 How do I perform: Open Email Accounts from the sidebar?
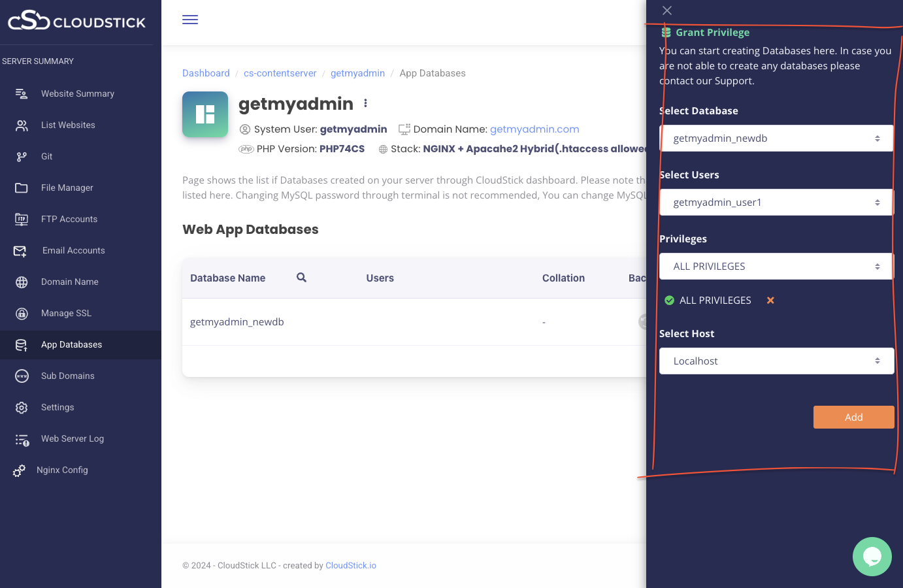pyautogui.click(x=73, y=251)
